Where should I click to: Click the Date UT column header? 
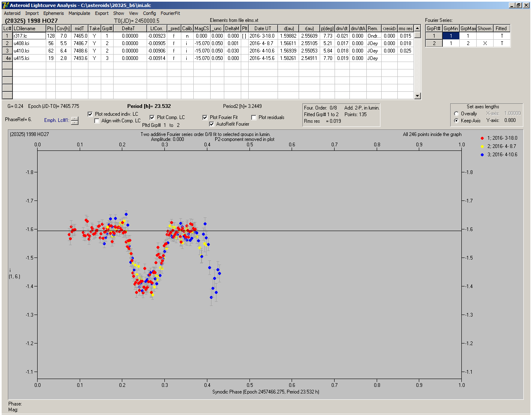click(x=263, y=29)
